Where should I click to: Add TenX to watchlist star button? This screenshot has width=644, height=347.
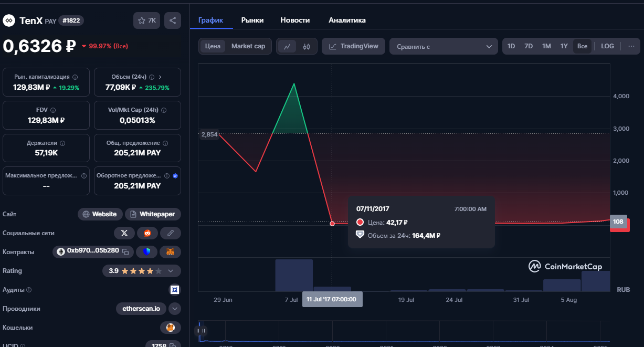(x=146, y=21)
